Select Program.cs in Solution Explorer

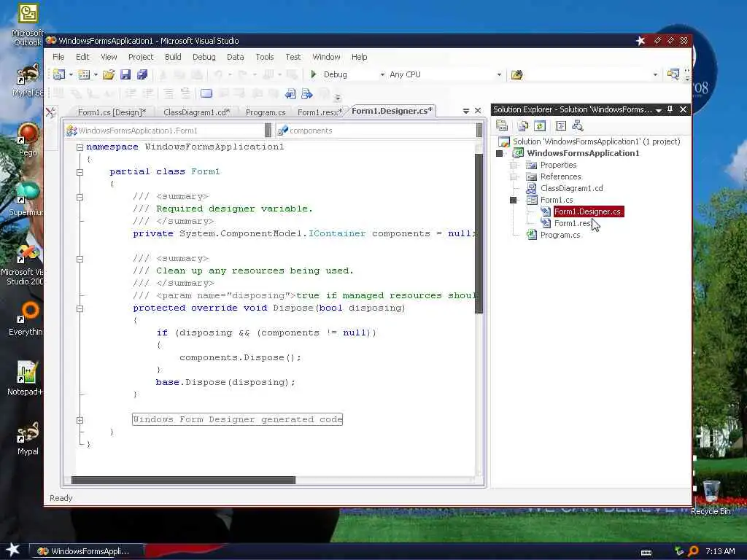(x=560, y=235)
